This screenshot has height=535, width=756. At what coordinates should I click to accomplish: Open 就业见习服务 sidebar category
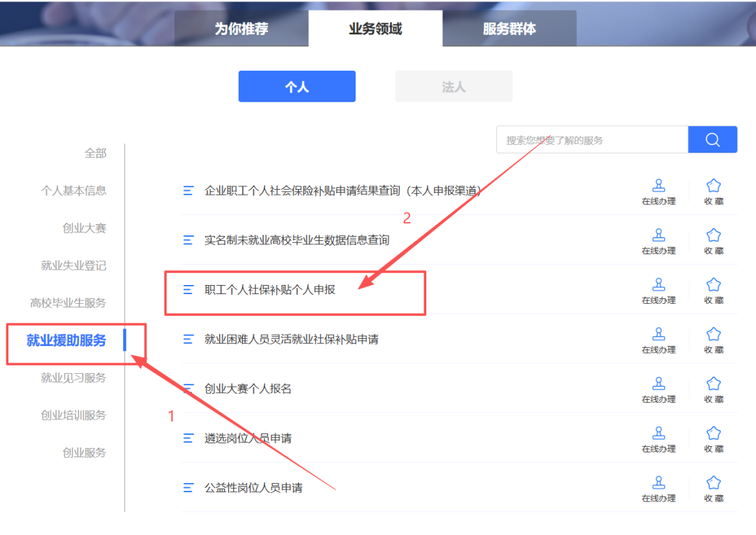click(x=73, y=377)
